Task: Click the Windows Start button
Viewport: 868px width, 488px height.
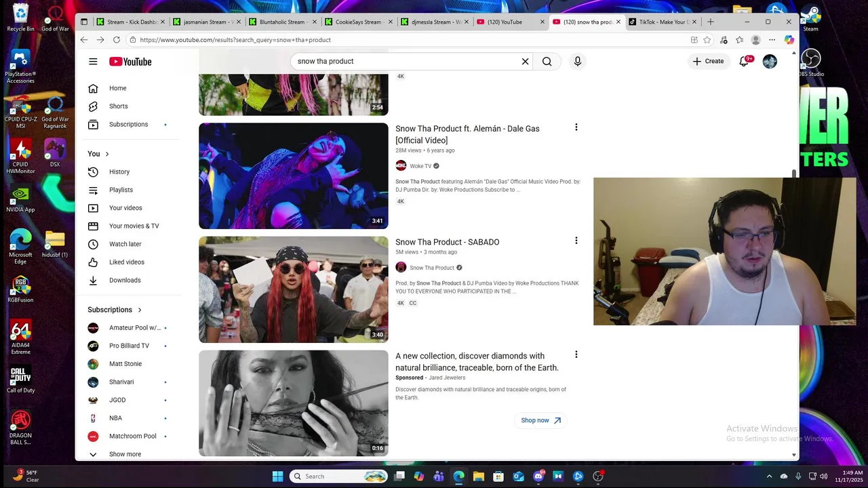Action: [277, 476]
